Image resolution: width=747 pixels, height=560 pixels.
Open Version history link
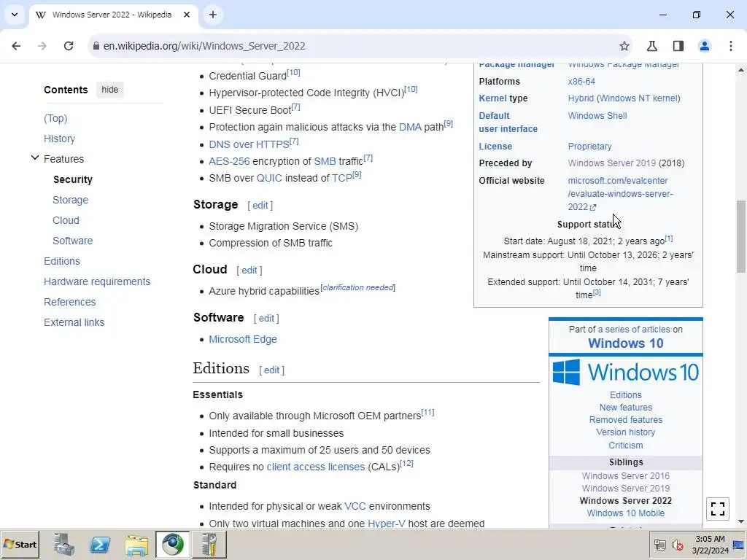625,432
